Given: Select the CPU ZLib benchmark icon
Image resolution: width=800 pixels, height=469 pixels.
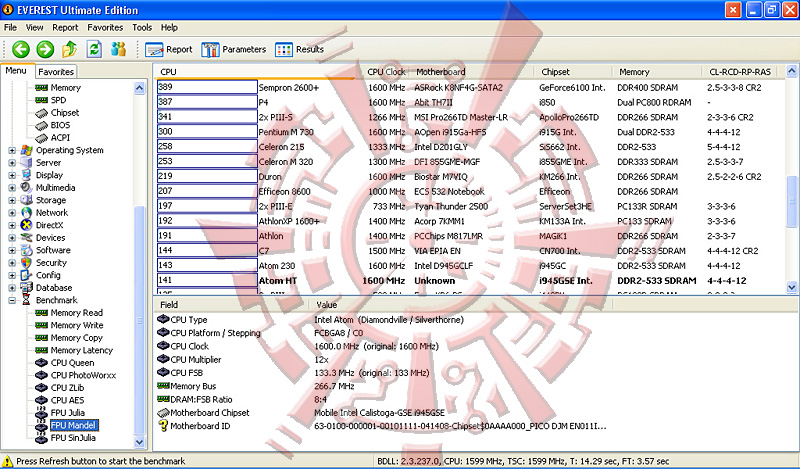Looking at the screenshot, I should 41,388.
